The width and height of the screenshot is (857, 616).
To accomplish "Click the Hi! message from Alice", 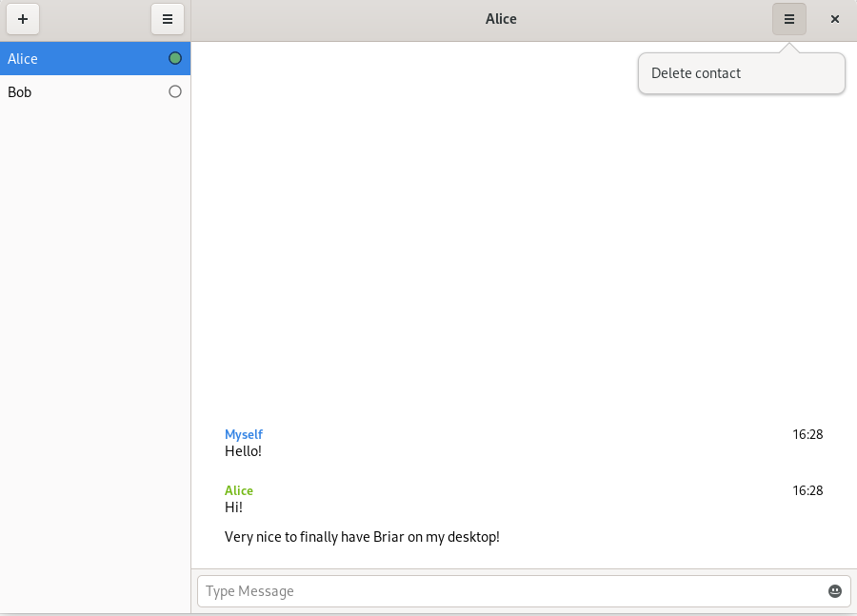I will click(233, 507).
